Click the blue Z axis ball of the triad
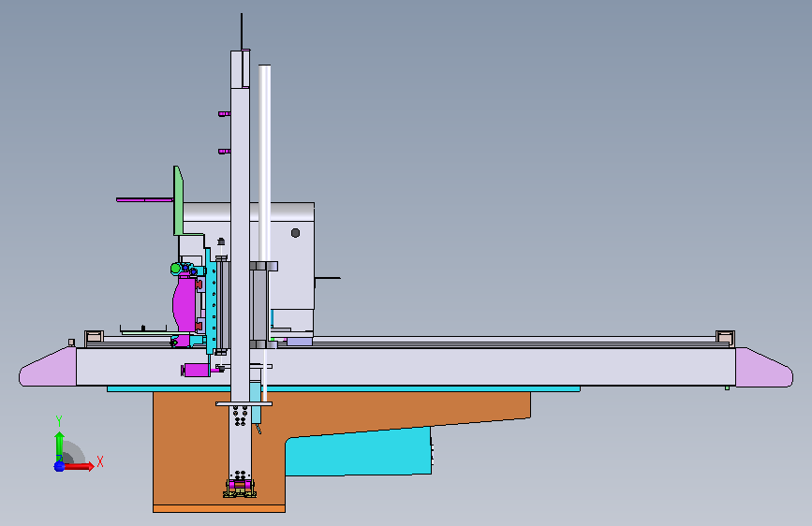The image size is (812, 526). [60, 466]
